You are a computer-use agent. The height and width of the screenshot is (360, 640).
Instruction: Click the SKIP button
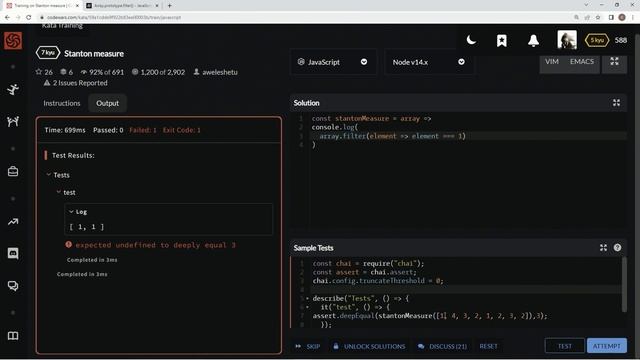308,346
